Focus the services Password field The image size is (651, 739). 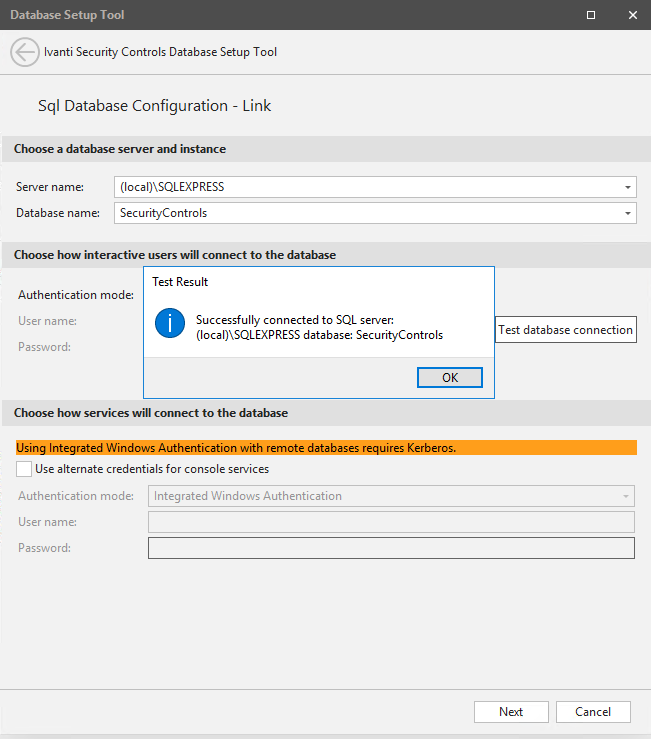click(391, 548)
